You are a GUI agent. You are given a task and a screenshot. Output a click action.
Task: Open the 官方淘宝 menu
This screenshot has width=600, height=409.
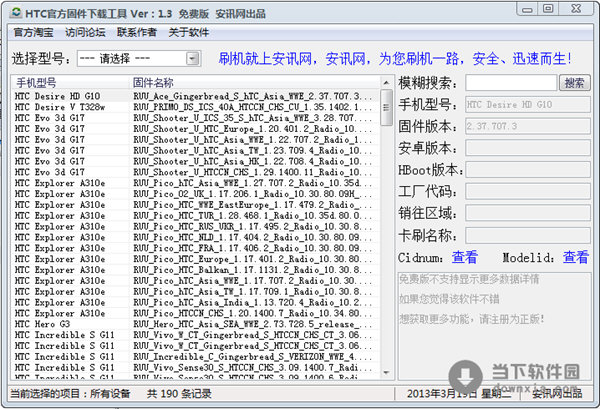[33, 33]
